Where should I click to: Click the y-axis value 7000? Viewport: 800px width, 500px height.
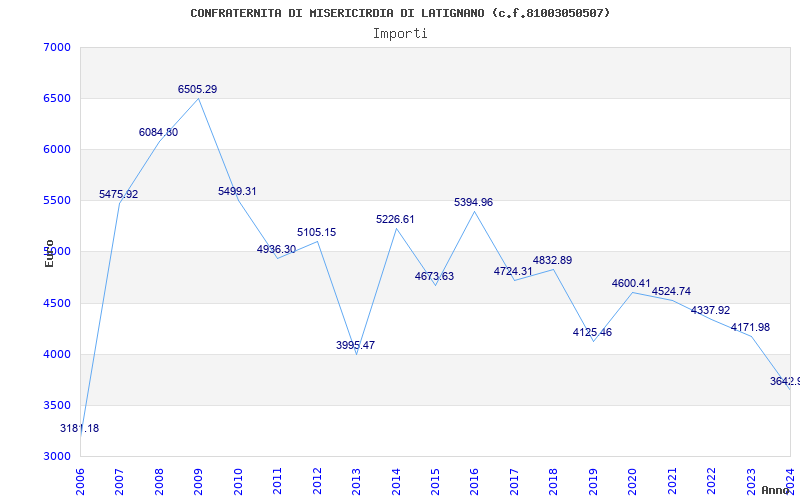(x=57, y=47)
